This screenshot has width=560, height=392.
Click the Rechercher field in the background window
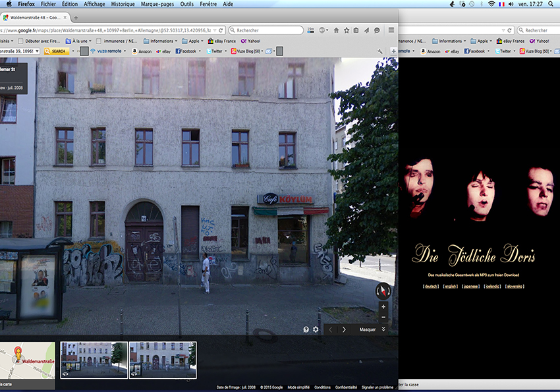click(538, 30)
